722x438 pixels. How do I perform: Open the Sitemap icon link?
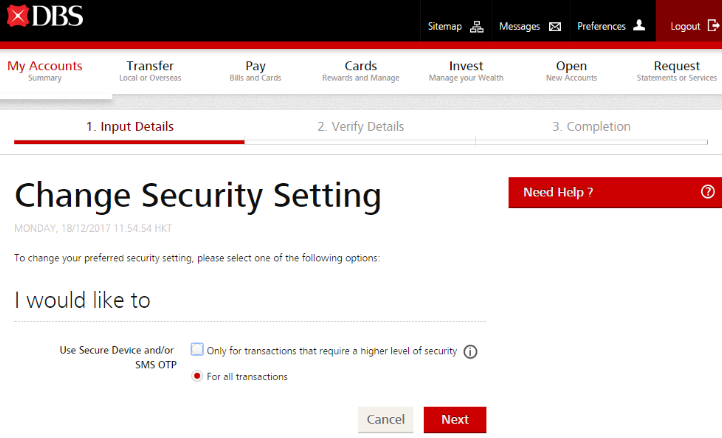tap(476, 27)
